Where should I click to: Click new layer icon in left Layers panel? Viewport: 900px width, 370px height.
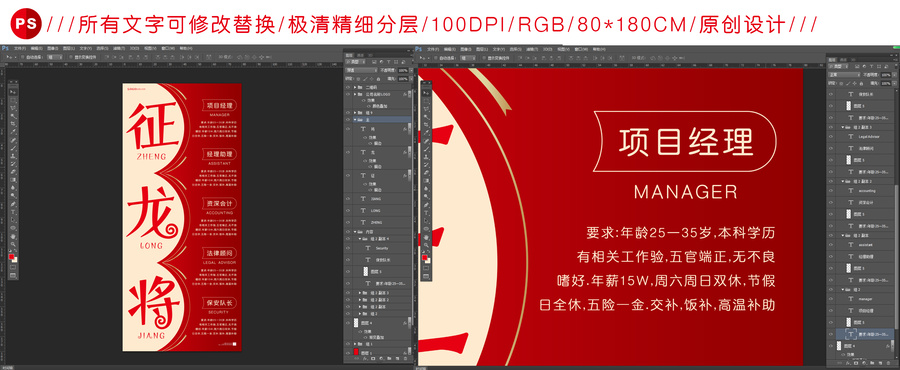(x=398, y=358)
